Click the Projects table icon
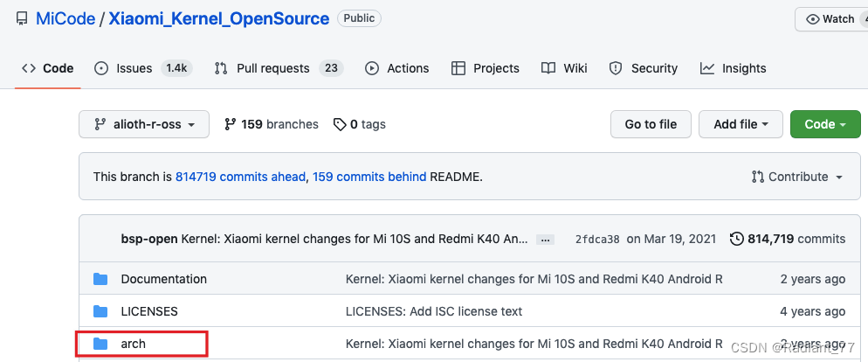 coord(458,68)
